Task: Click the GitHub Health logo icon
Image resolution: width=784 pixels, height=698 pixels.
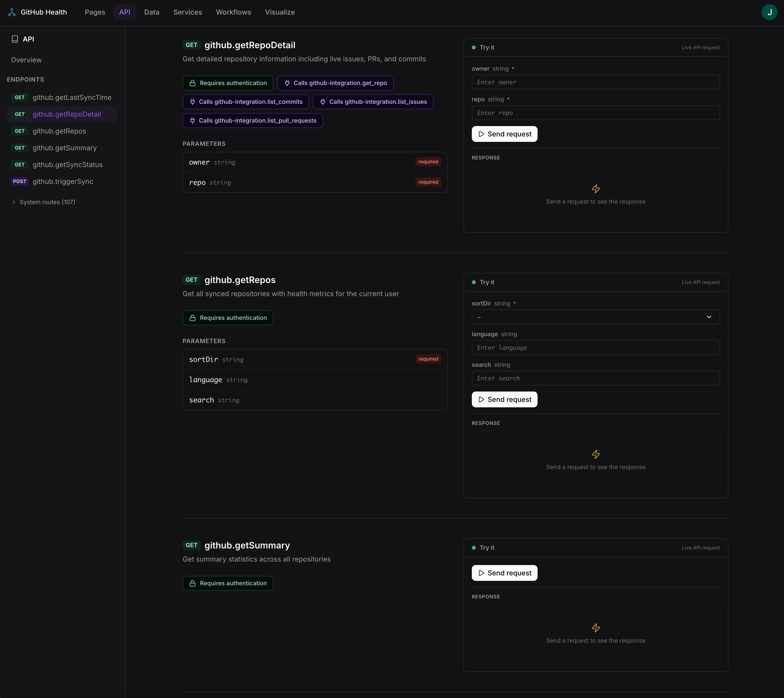Action: click(x=12, y=12)
